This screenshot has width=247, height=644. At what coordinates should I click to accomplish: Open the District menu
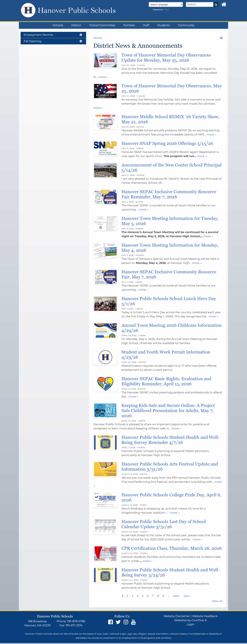coord(76,25)
